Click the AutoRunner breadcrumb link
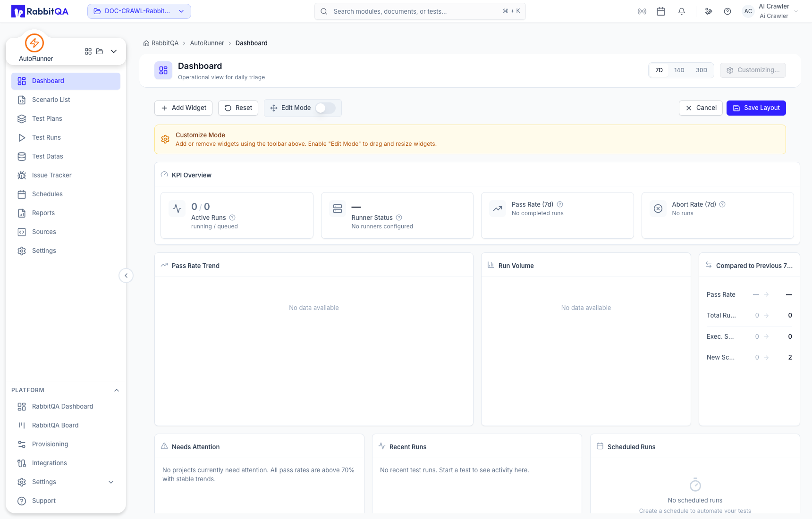The height and width of the screenshot is (519, 812). (x=207, y=43)
